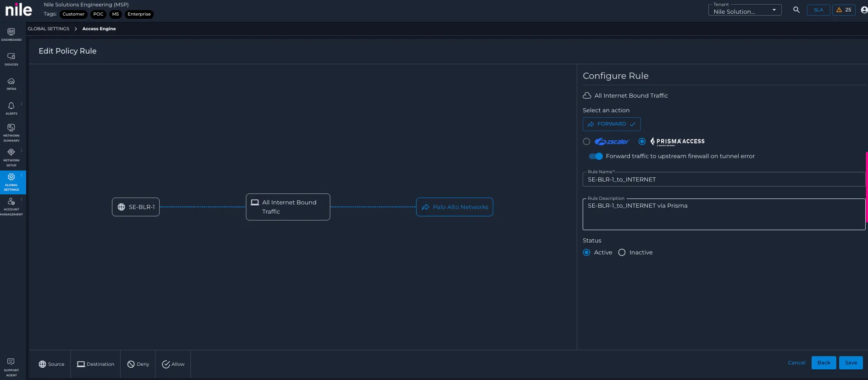Click the Customer tag

(x=73, y=14)
